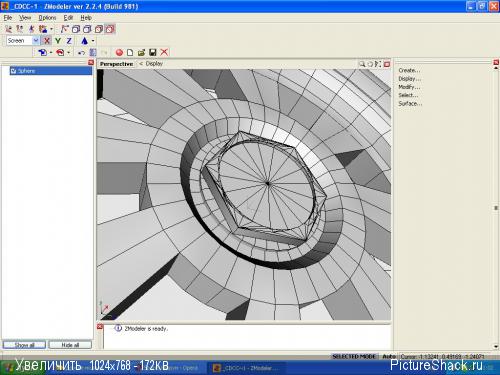Click the red circle toolbar icon
The image size is (500, 375).
119,52
